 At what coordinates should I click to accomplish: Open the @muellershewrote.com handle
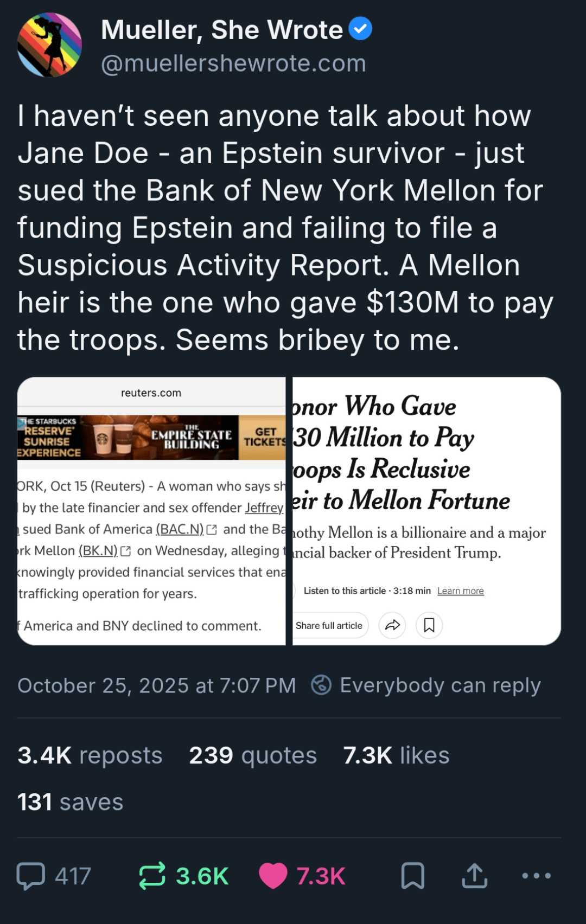[233, 63]
